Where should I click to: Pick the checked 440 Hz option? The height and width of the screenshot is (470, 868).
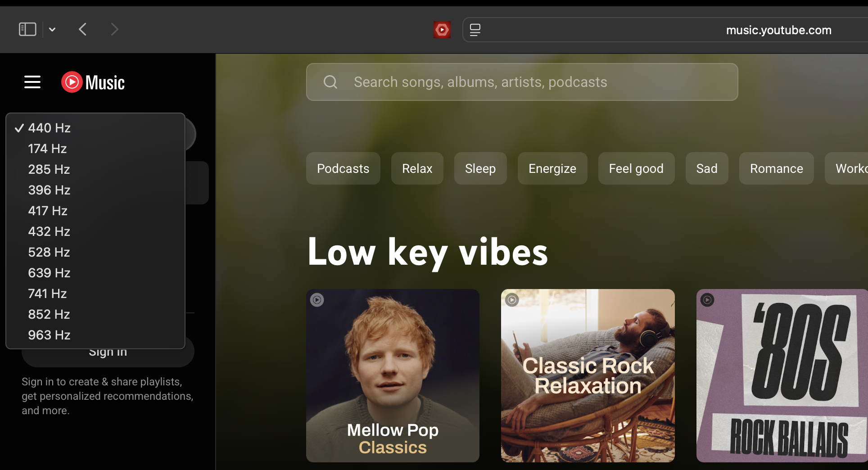pyautogui.click(x=49, y=128)
